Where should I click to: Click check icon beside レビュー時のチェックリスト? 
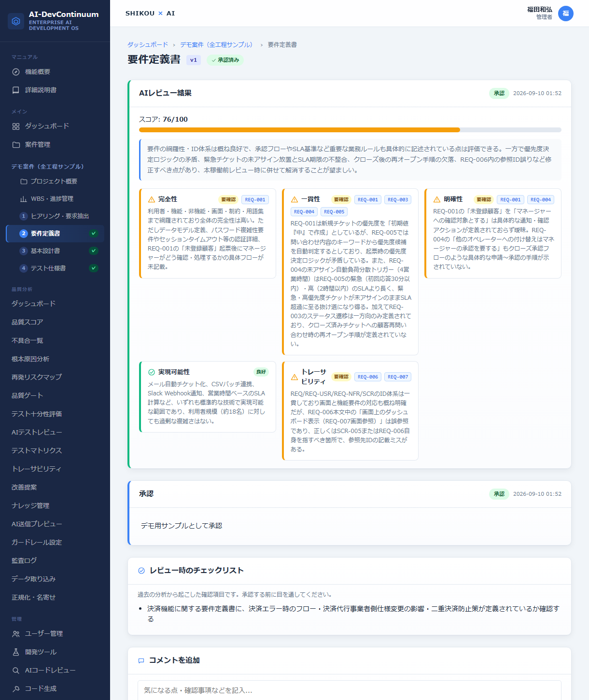coord(141,571)
